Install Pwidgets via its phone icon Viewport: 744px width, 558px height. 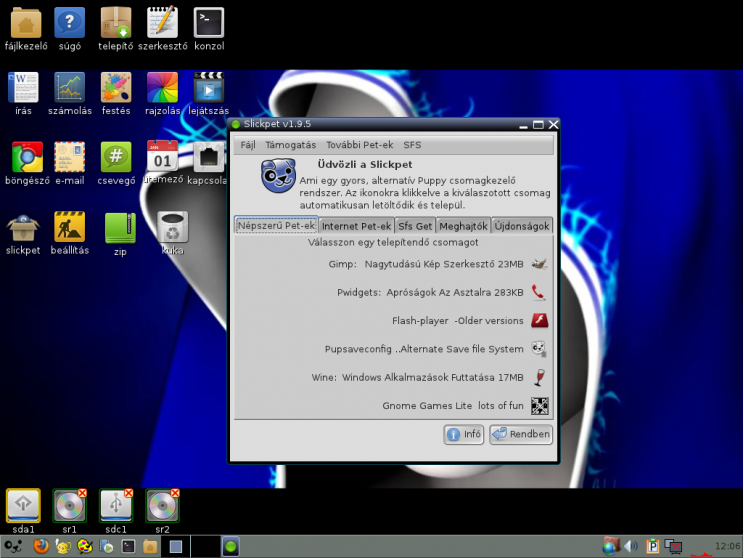pyautogui.click(x=539, y=292)
